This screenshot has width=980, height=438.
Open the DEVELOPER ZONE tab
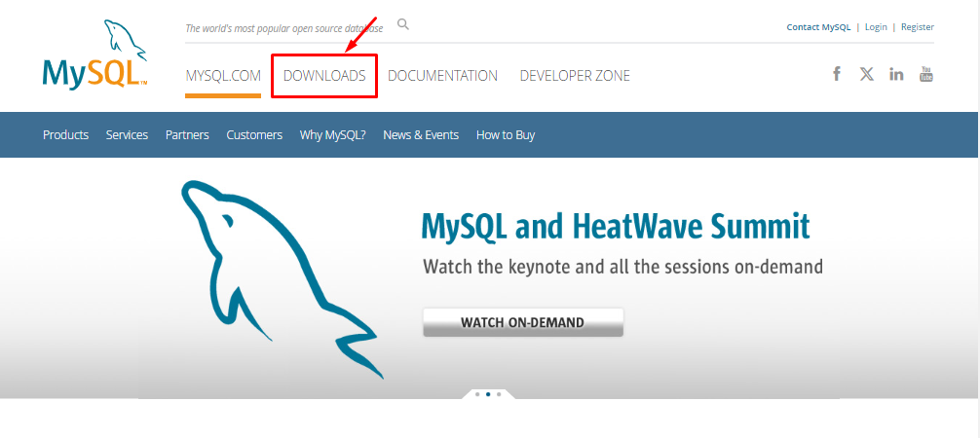(x=575, y=76)
